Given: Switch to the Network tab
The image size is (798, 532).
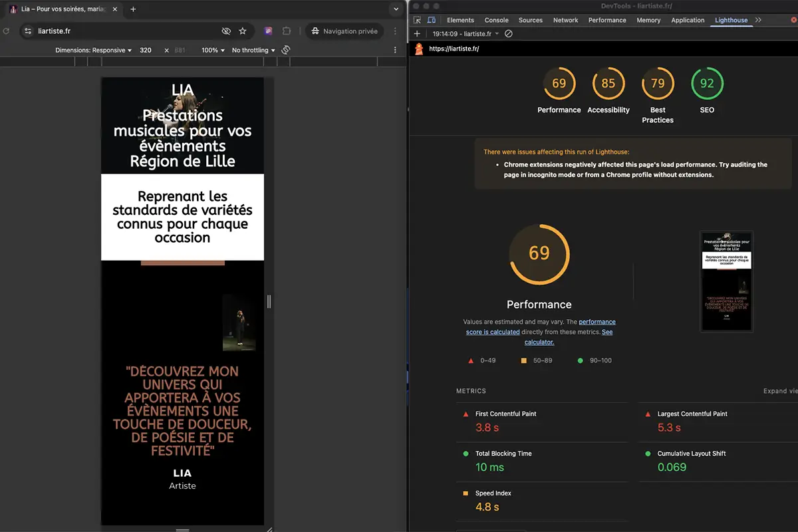Looking at the screenshot, I should point(565,20).
